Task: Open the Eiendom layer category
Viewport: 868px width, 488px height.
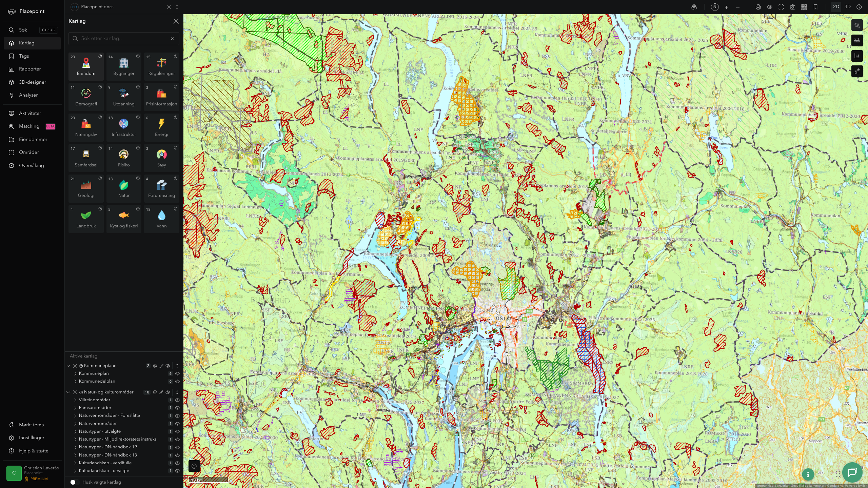Action: 86,66
